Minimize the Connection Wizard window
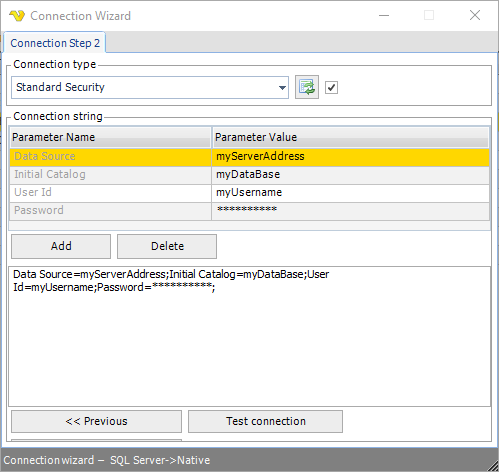The width and height of the screenshot is (499, 472). (384, 15)
